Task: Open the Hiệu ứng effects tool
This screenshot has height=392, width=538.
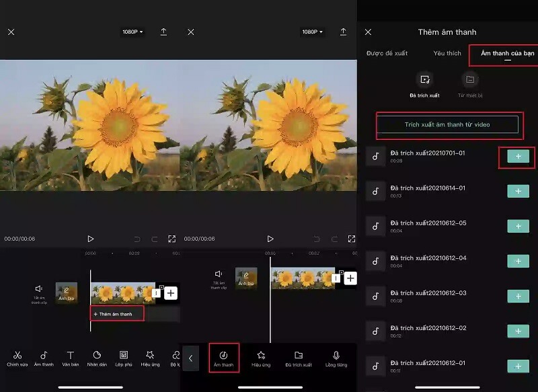Action: tap(149, 354)
